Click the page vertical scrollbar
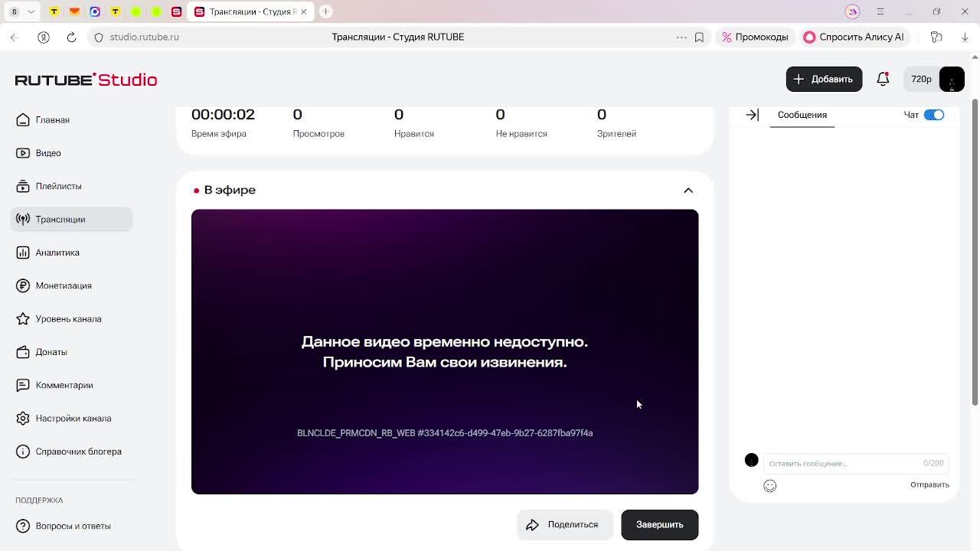 click(975, 253)
